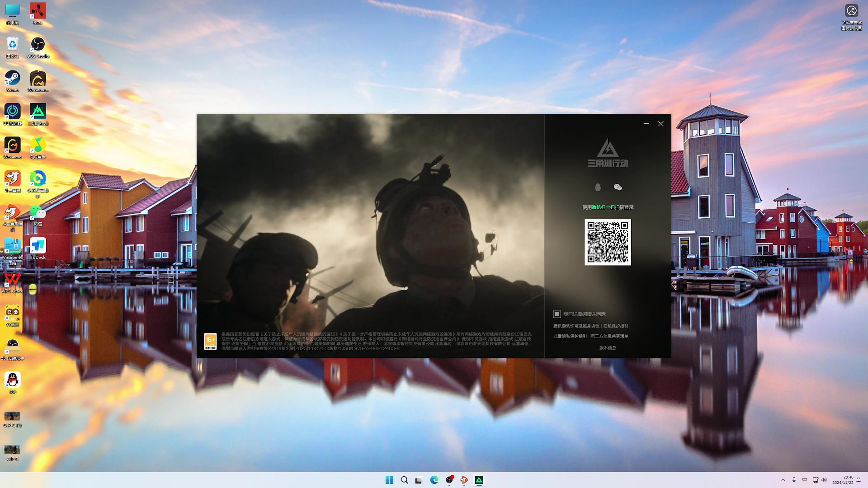Image resolution: width=868 pixels, height=488 pixels.
Task: Select the 三角洲行动 desktop shortcut
Action: coord(38,114)
